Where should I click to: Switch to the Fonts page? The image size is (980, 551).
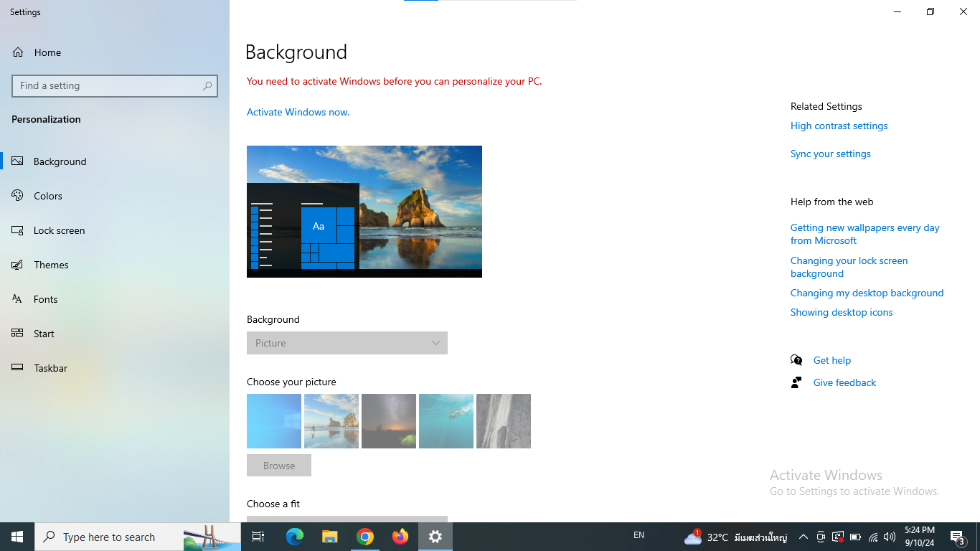click(x=115, y=299)
